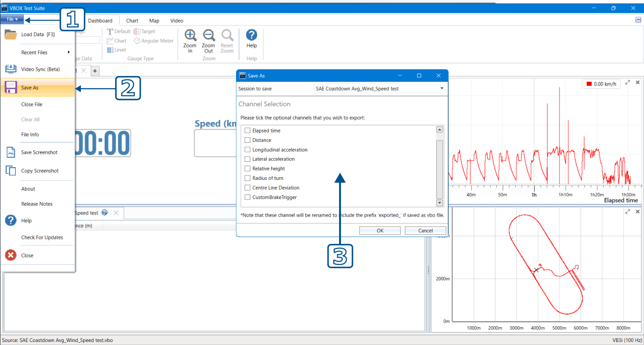Close the speed chart panel
Image resolution: width=644 pixels, height=345 pixels.
tap(638, 82)
